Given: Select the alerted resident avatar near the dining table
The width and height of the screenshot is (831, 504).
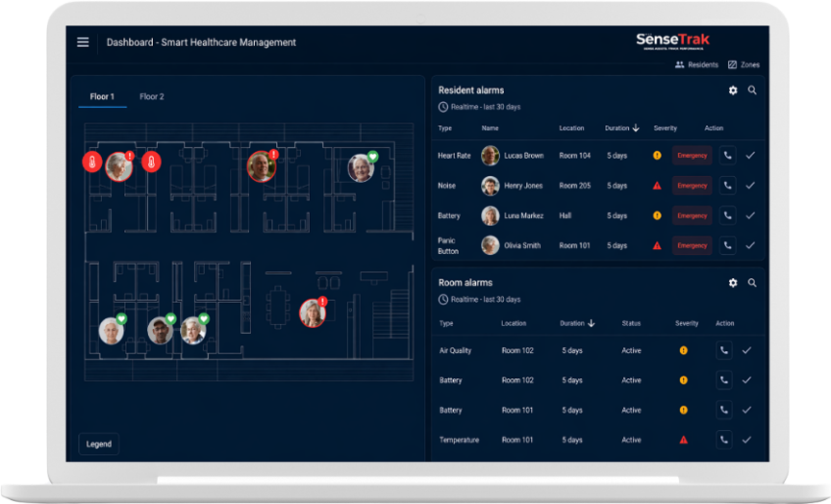Looking at the screenshot, I should [313, 314].
